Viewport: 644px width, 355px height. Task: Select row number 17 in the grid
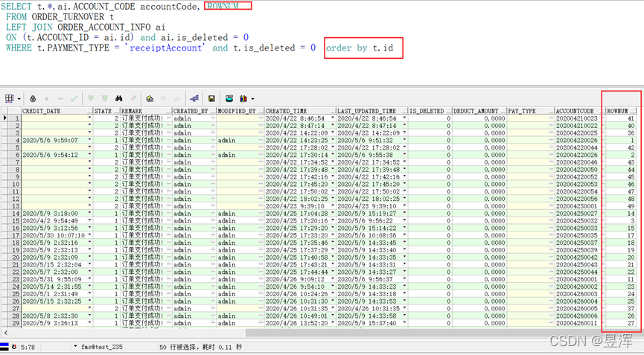[15, 235]
